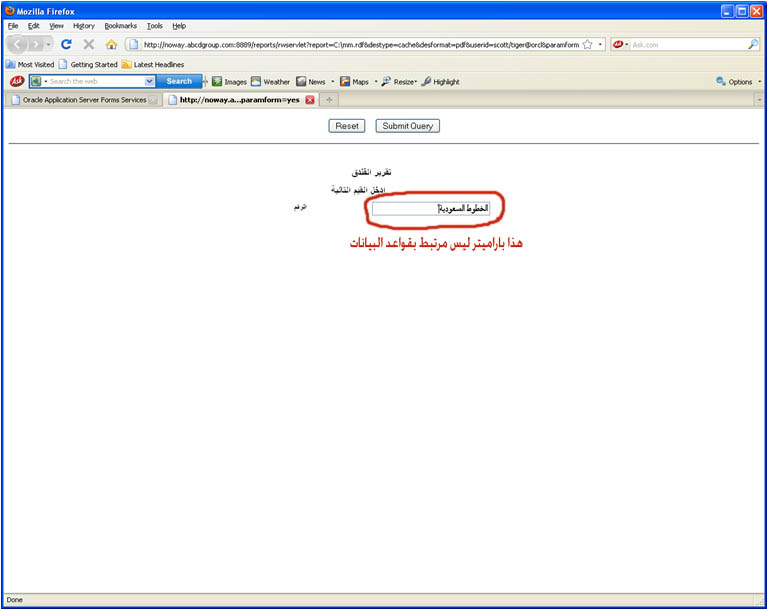Click the Reload page icon
The image size is (768, 610).
[66, 45]
